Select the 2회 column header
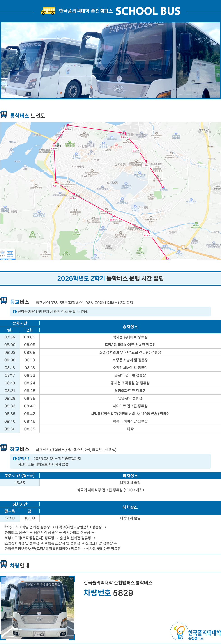 coord(30,330)
